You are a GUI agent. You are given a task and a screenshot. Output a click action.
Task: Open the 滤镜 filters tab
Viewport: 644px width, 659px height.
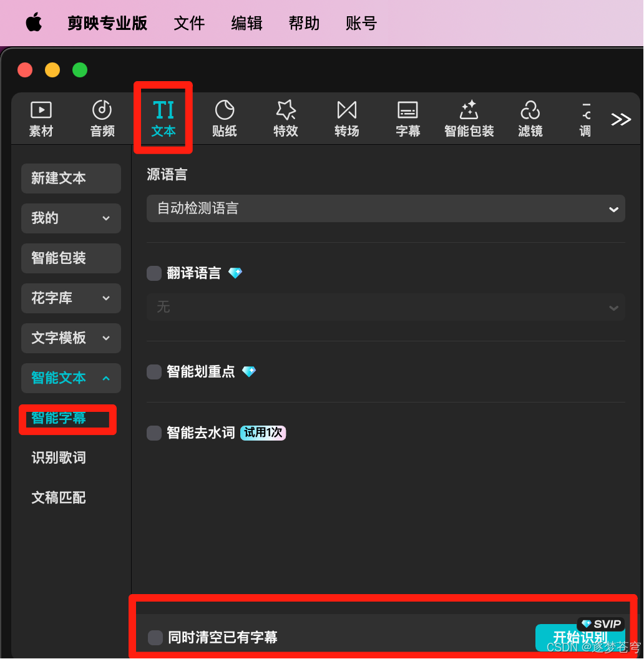pyautogui.click(x=530, y=119)
